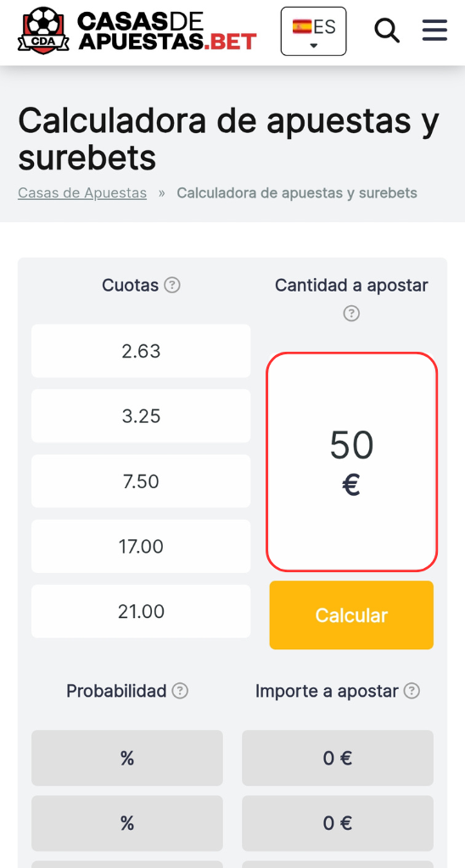Select the odds field containing 2.63
Image resolution: width=465 pixels, height=868 pixels.
pyautogui.click(x=141, y=351)
